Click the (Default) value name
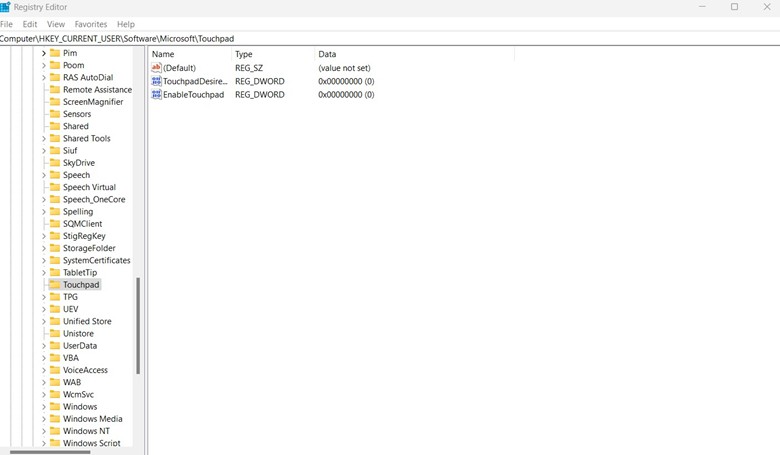The height and width of the screenshot is (455, 780). pos(180,68)
